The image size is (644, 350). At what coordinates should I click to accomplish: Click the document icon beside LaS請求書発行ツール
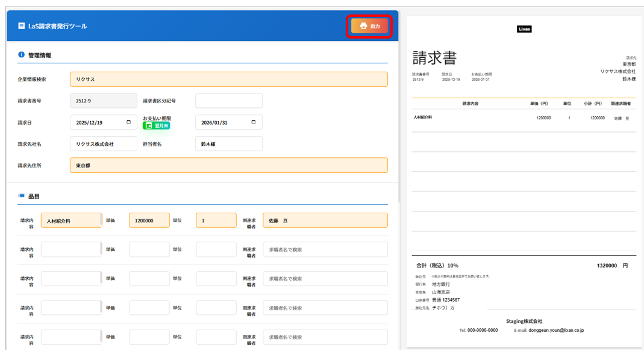pyautogui.click(x=22, y=26)
